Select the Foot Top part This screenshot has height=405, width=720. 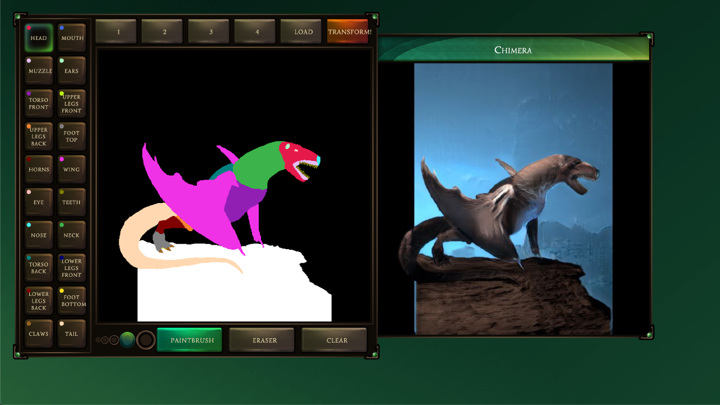pyautogui.click(x=72, y=136)
